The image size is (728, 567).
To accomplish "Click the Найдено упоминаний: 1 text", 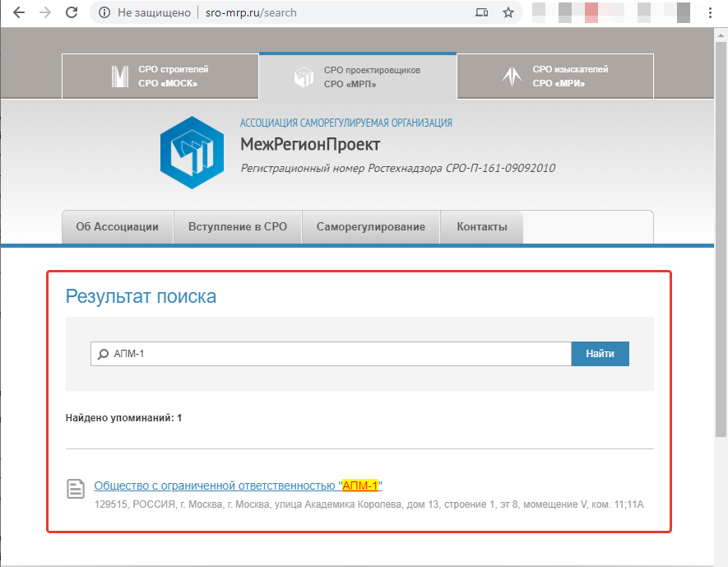I will pos(123,418).
